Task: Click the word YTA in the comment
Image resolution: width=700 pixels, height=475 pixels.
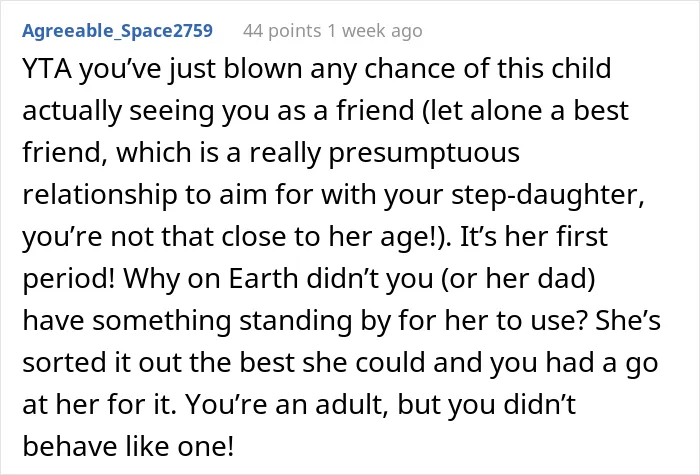Action: [x=47, y=69]
